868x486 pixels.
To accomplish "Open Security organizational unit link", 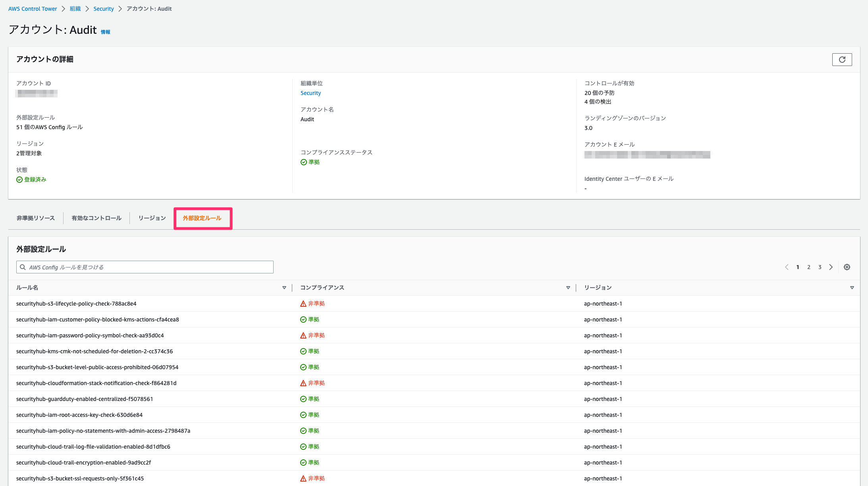I will (311, 93).
